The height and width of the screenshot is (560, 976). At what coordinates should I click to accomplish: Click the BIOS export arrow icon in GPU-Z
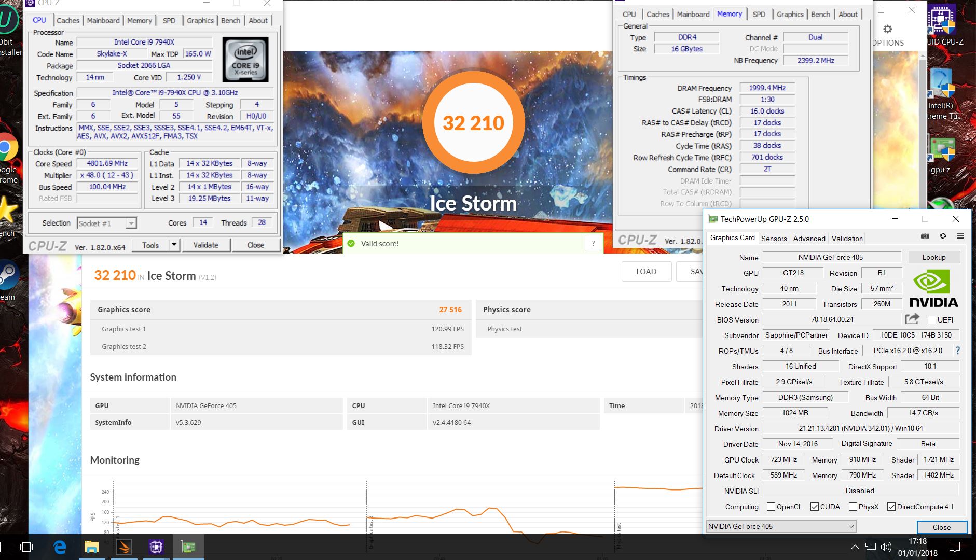click(x=912, y=319)
